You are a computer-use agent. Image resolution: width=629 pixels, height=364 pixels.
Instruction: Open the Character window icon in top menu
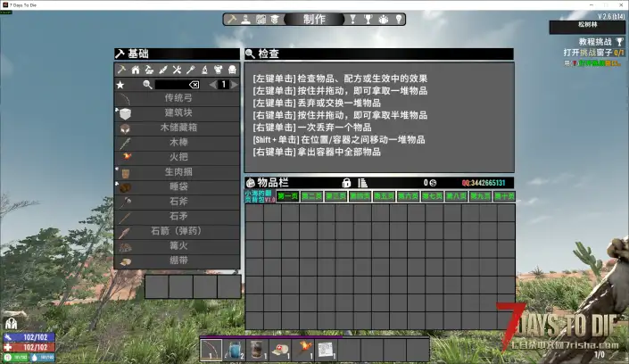(246, 20)
